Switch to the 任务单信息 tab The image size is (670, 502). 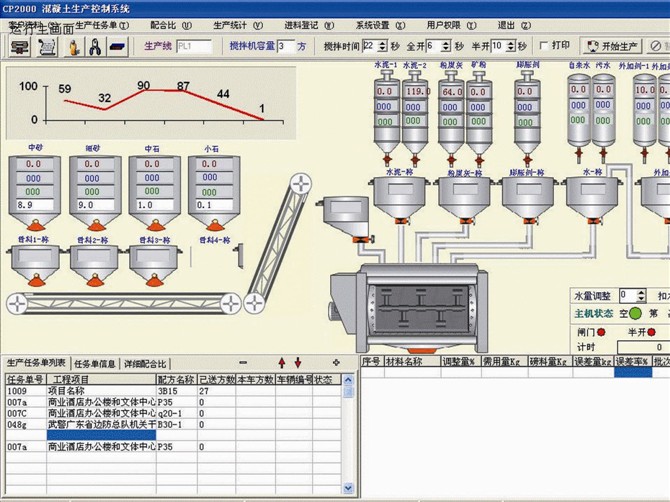click(x=95, y=364)
